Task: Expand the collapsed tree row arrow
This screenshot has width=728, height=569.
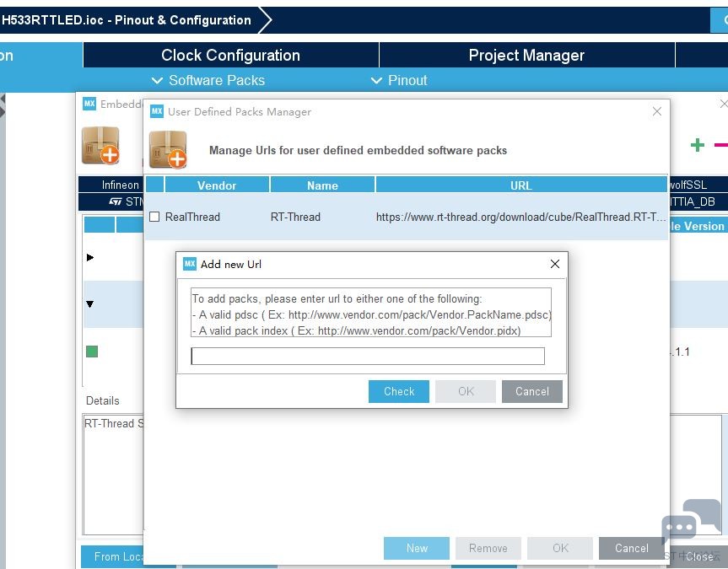Action: coord(90,257)
